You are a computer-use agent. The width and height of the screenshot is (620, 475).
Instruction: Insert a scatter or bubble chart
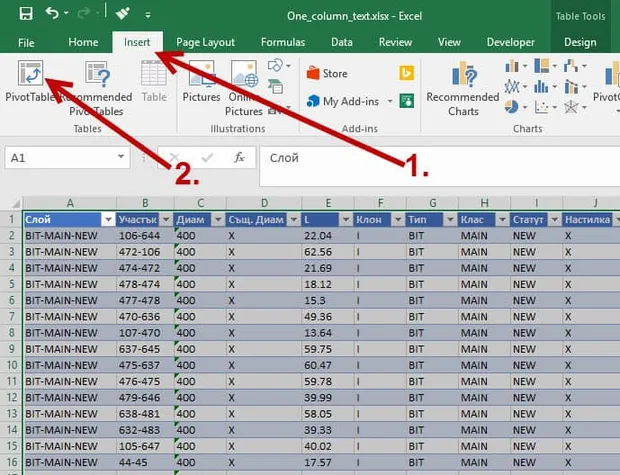tap(546, 107)
